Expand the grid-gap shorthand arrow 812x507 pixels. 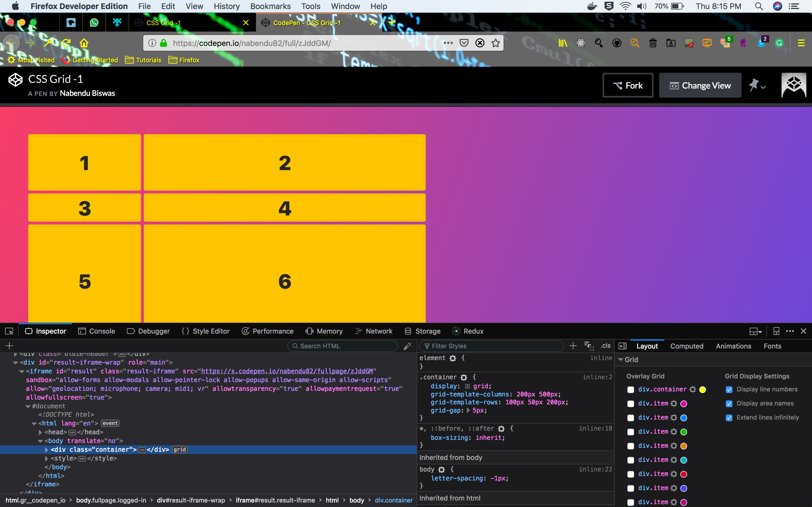[468, 410]
